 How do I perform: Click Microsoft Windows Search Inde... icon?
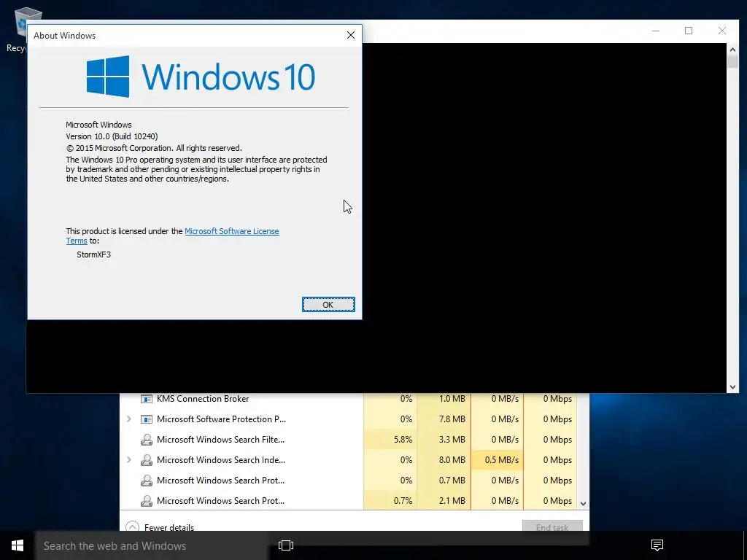point(146,460)
